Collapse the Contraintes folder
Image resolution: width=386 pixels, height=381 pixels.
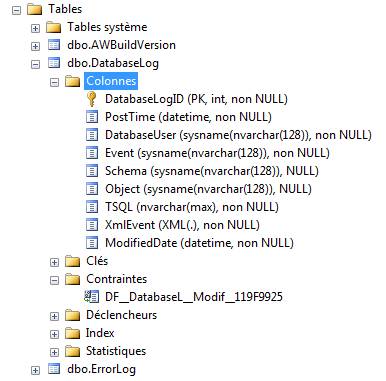(x=54, y=280)
